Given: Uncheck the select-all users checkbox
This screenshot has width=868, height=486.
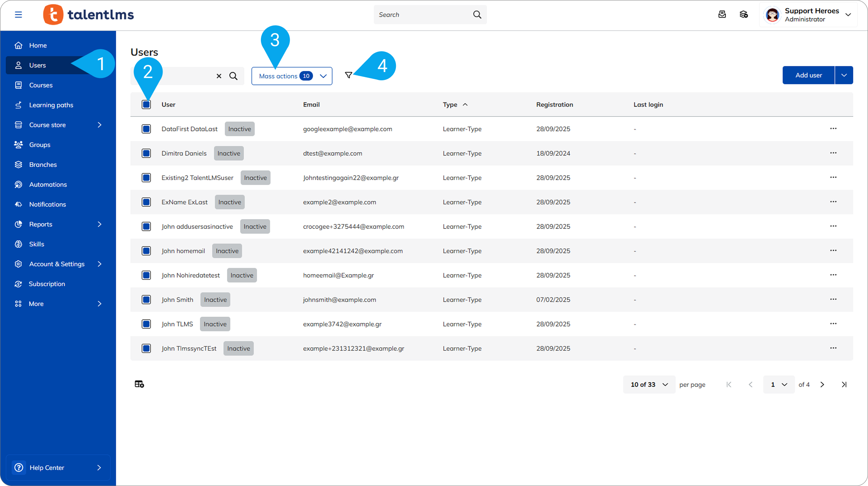Looking at the screenshot, I should [146, 104].
